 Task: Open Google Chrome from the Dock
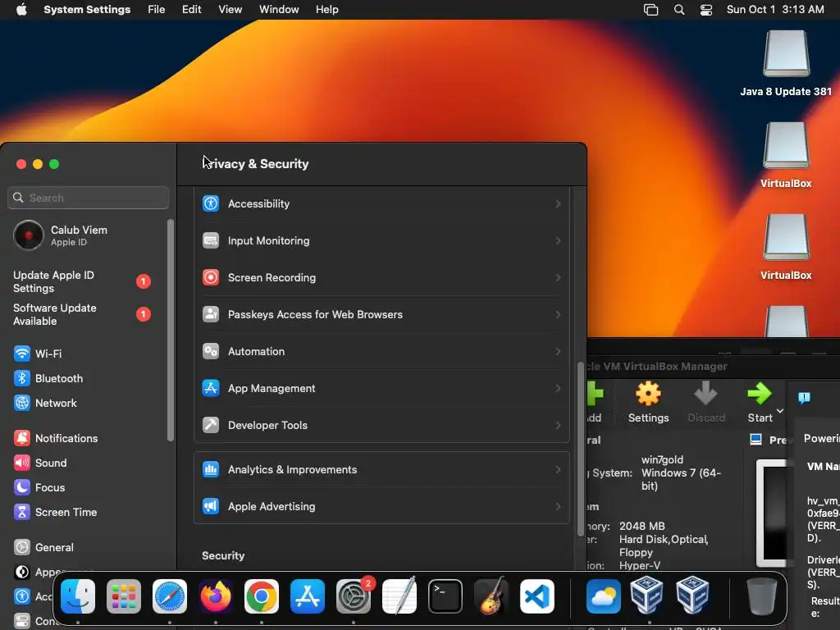pos(262,596)
